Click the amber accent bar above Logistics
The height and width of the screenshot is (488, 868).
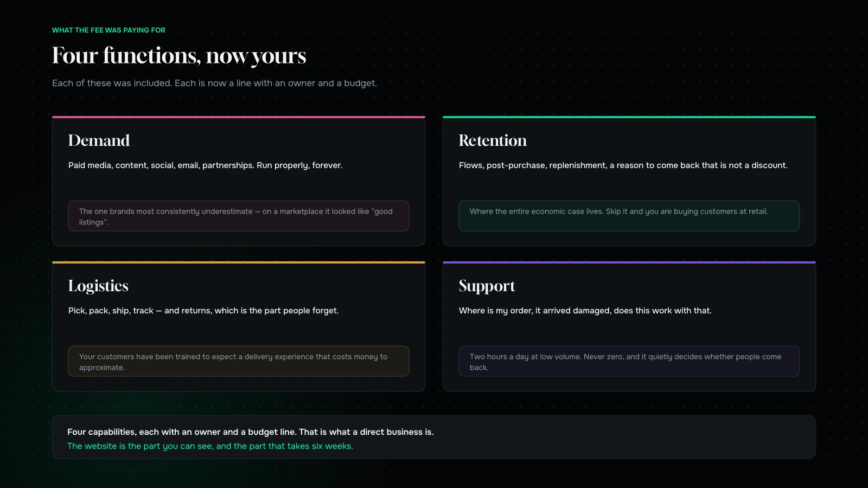pos(239,262)
